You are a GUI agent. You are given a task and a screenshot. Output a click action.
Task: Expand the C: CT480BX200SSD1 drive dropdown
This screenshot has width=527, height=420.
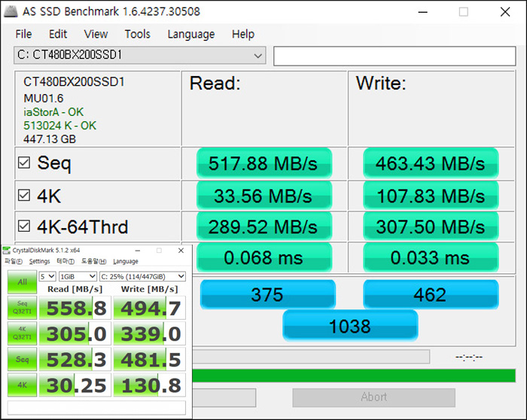coord(140,55)
